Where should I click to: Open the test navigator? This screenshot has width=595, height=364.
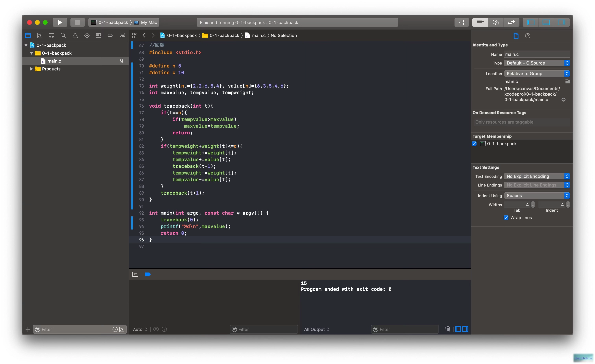pos(87,35)
